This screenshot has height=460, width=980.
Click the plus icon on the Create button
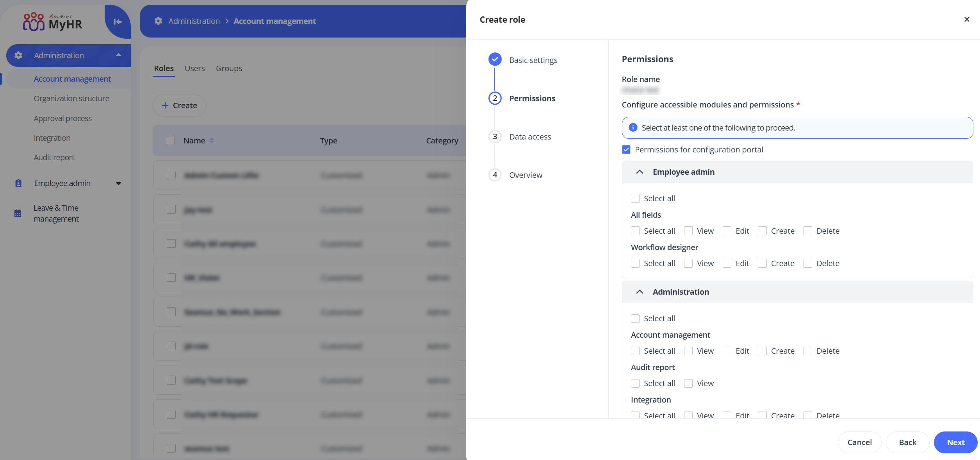165,106
